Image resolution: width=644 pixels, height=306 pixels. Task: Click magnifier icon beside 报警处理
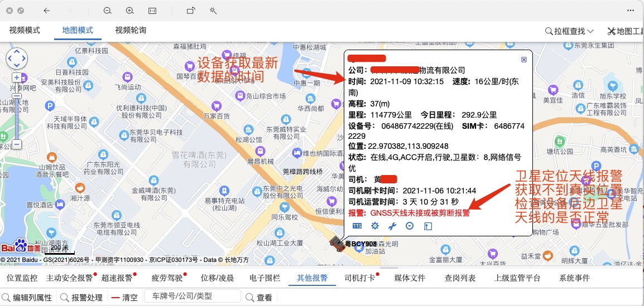tap(65, 298)
